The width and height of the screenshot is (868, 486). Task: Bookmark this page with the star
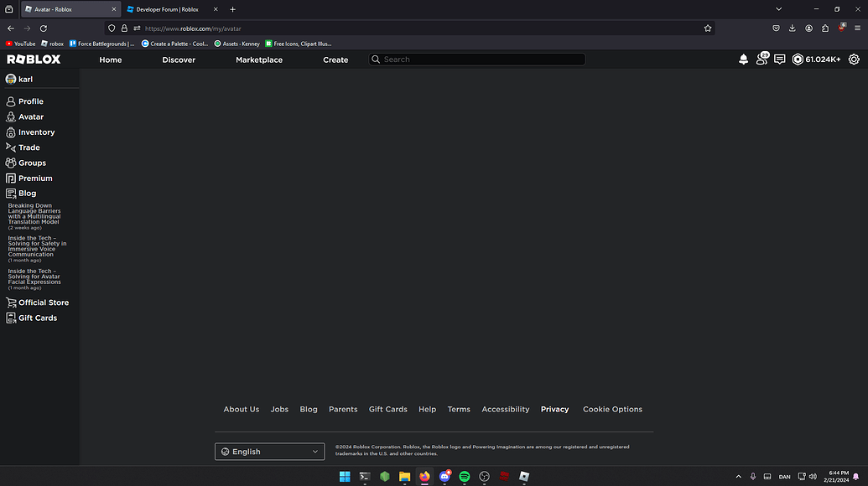click(x=708, y=28)
